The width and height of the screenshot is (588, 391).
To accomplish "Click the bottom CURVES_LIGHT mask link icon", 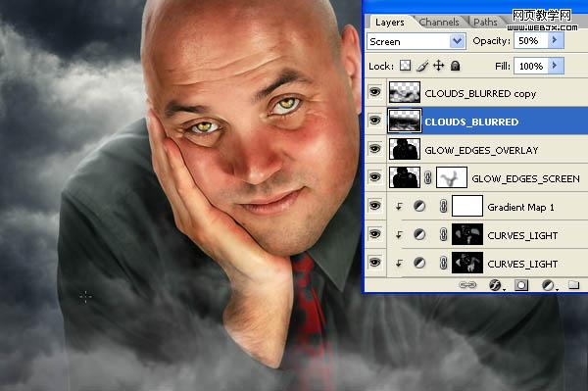I will click(x=443, y=263).
